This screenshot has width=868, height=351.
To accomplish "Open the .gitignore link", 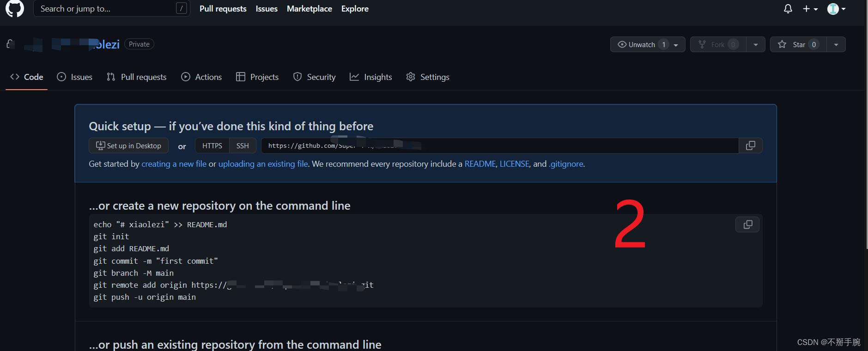I will 566,164.
